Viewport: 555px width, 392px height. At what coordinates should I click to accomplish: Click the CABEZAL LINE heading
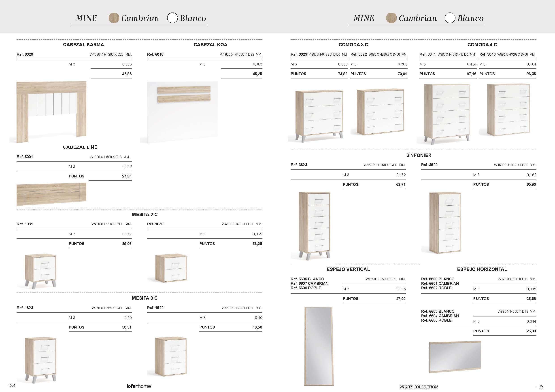(80, 147)
